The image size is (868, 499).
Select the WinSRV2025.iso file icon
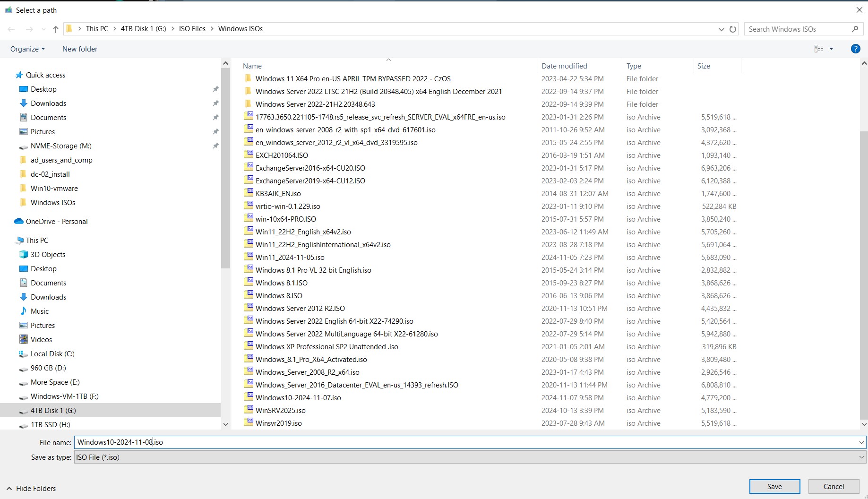(x=249, y=410)
